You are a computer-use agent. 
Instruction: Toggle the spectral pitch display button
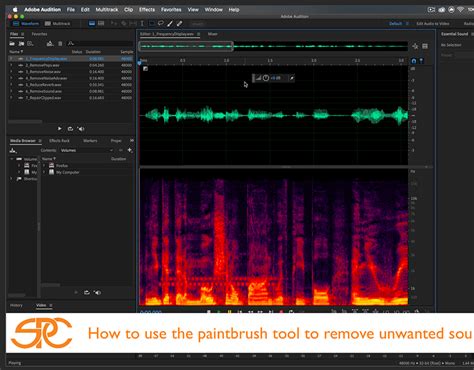pyautogui.click(x=101, y=23)
